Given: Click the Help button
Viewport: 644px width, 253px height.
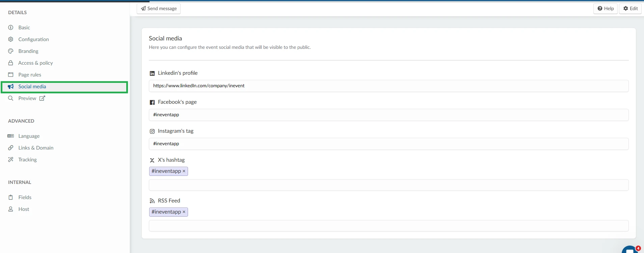Looking at the screenshot, I should pyautogui.click(x=606, y=8).
